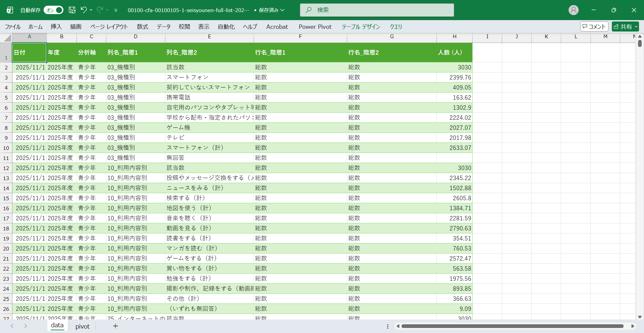Add a new sheet with plus icon
This screenshot has width=644, height=333.
(115, 326)
